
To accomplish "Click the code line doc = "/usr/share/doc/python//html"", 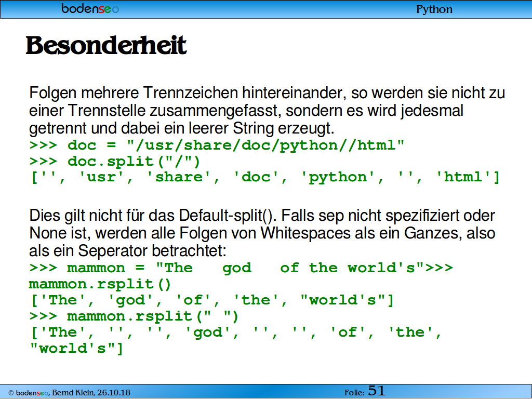I will coord(217,145).
